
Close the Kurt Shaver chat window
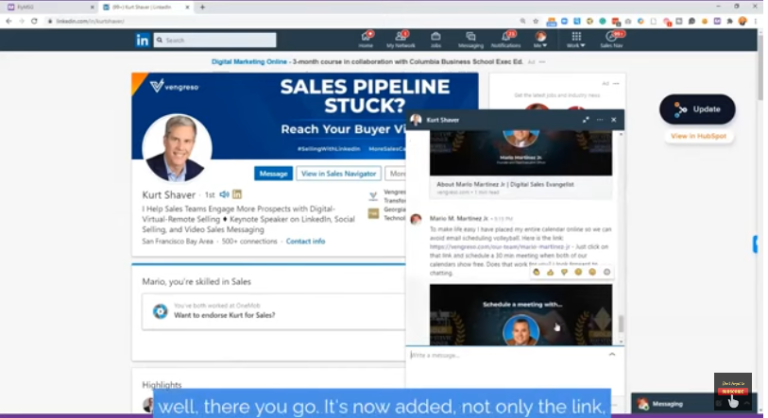point(614,120)
